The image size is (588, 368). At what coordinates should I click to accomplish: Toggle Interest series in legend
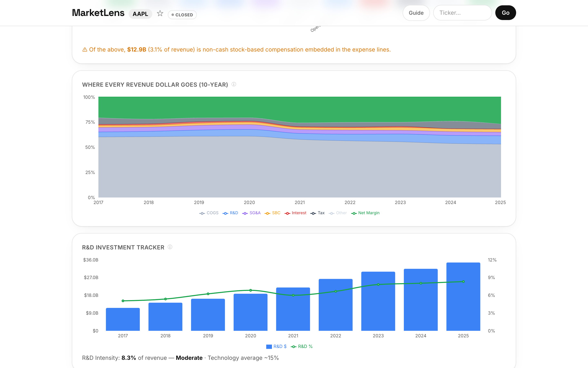tap(295, 213)
